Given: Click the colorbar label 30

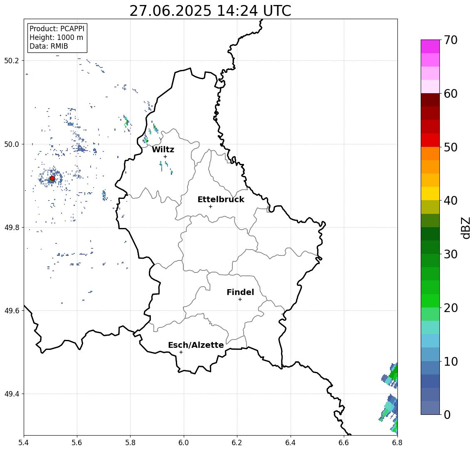Looking at the screenshot, I should click(450, 254).
